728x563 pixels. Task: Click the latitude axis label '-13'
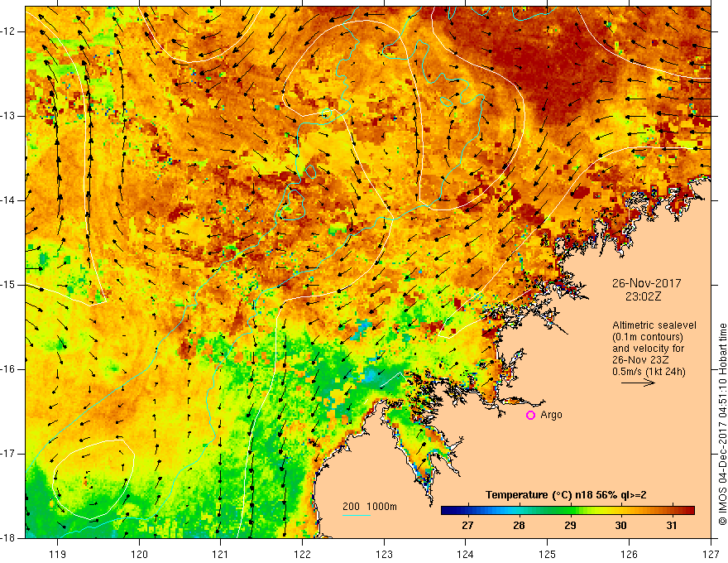pyautogui.click(x=8, y=116)
